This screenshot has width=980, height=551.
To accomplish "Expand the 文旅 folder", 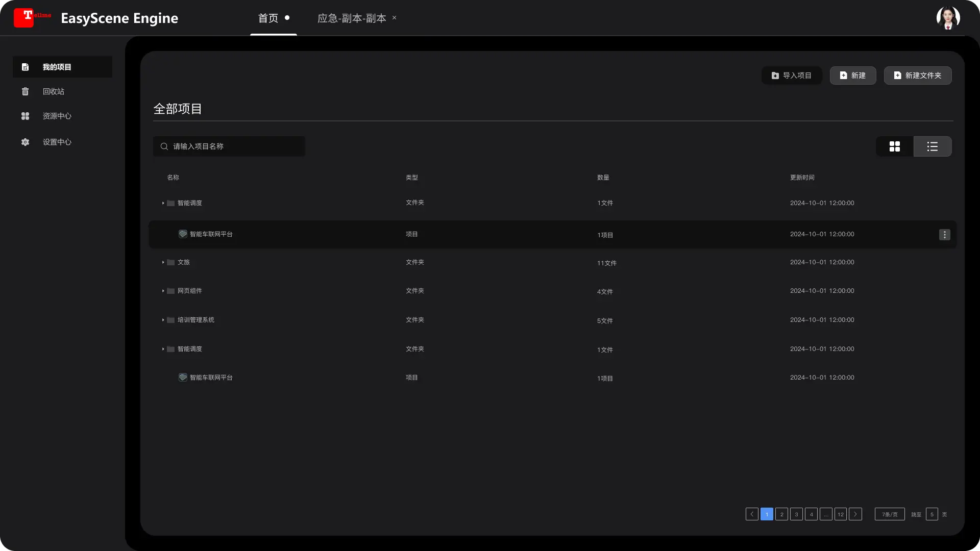I will point(163,262).
